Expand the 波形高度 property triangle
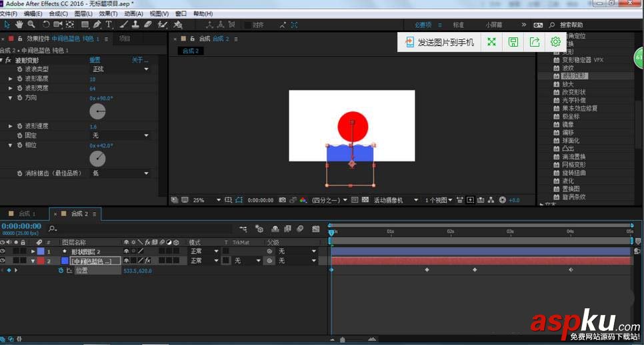The width and height of the screenshot is (644, 345). pyautogui.click(x=11, y=79)
